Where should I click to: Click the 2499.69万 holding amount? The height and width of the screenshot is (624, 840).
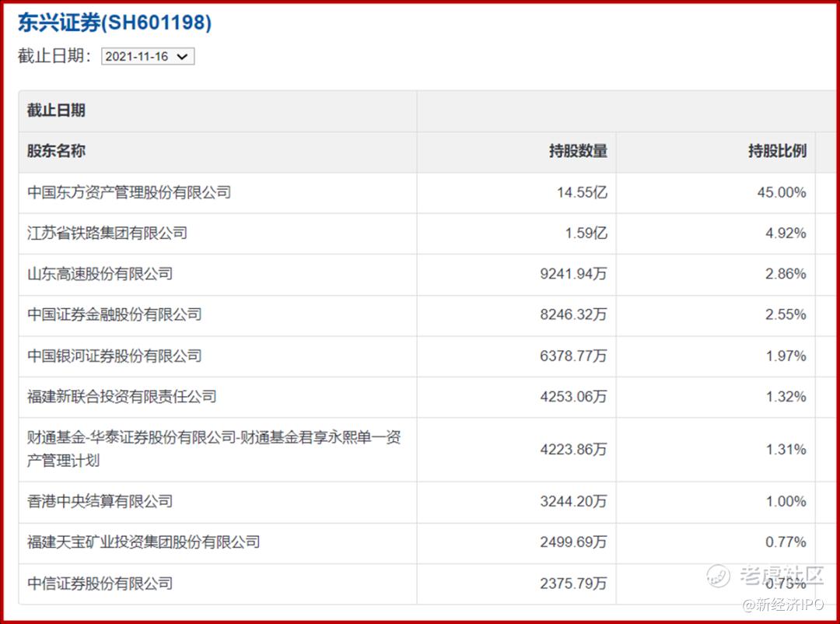tap(574, 542)
